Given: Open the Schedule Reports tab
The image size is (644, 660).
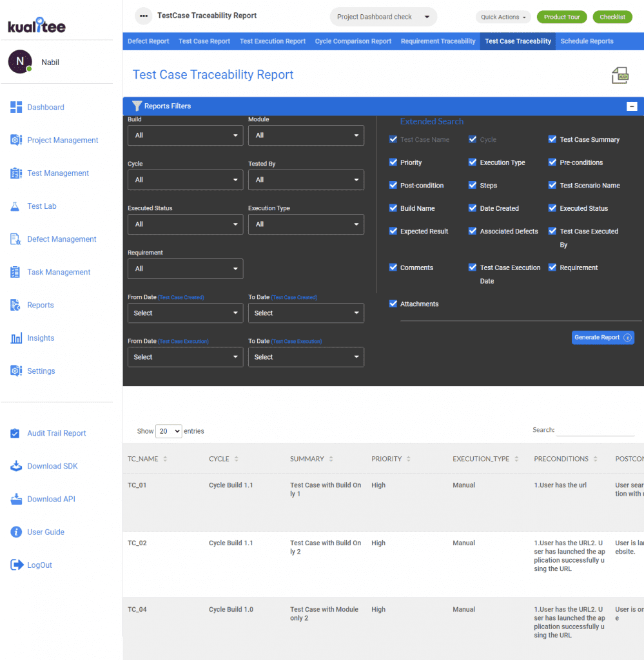Looking at the screenshot, I should [x=587, y=41].
